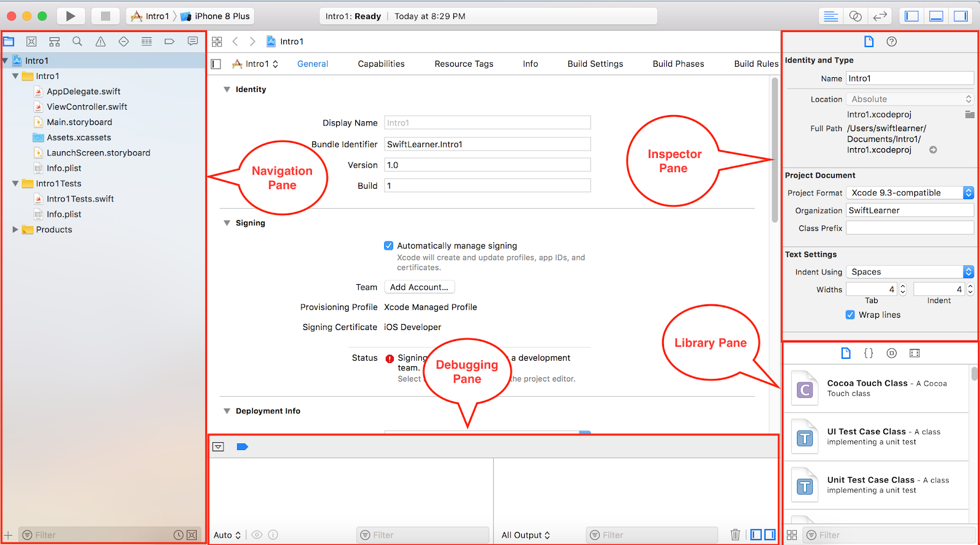Collapse the Identity section
This screenshot has height=545, width=980.
227,89
